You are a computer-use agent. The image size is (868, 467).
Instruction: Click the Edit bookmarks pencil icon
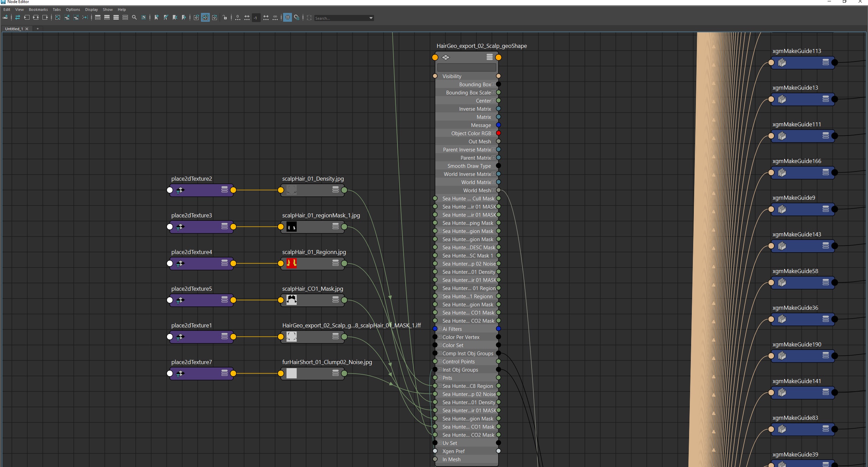tap(166, 18)
